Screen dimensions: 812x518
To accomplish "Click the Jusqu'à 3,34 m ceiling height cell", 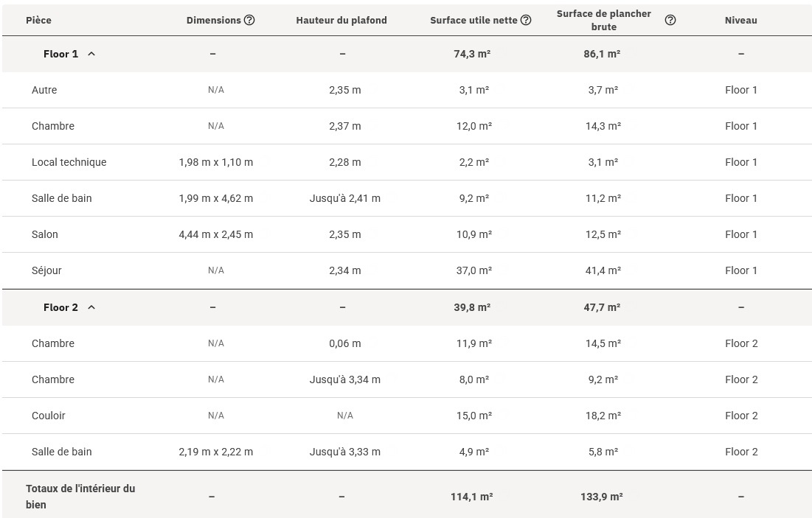I will (x=345, y=379).
